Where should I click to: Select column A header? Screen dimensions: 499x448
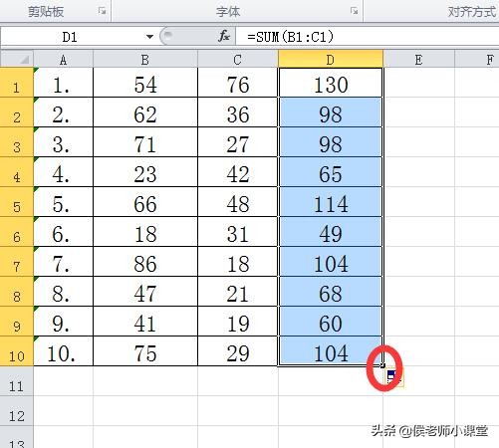tap(64, 60)
